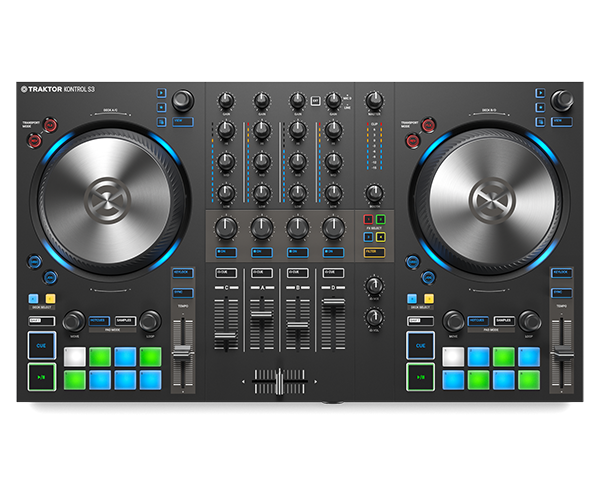The height and width of the screenshot is (480, 600).
Task: Toggle left deck KEYLOCK button
Action: tap(183, 273)
